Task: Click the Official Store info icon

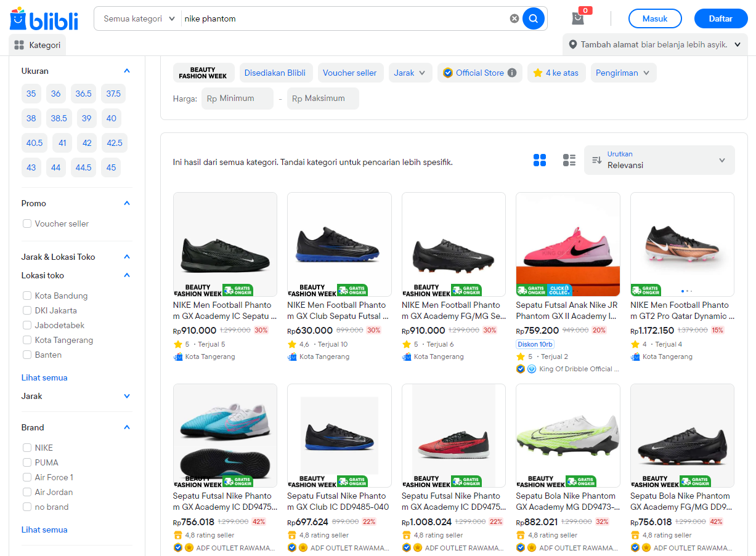Action: click(512, 73)
